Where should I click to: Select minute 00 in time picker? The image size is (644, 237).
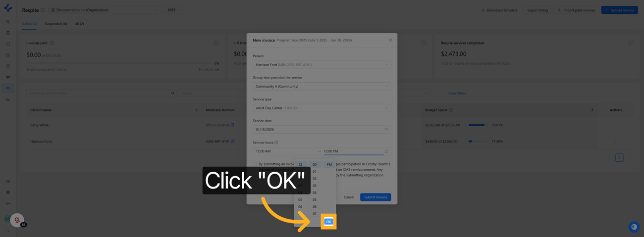315,165
